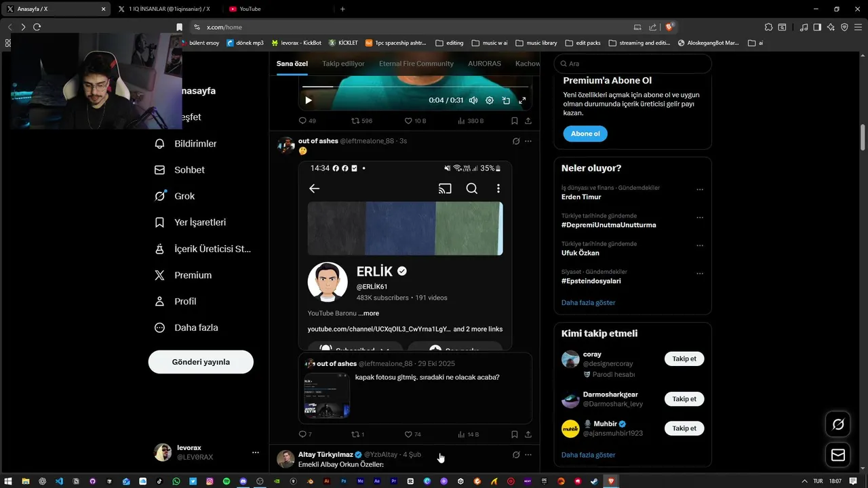This screenshot has height=488, width=868.
Task: Open Grok action on Altay Türkyılmaz post
Action: click(516, 455)
